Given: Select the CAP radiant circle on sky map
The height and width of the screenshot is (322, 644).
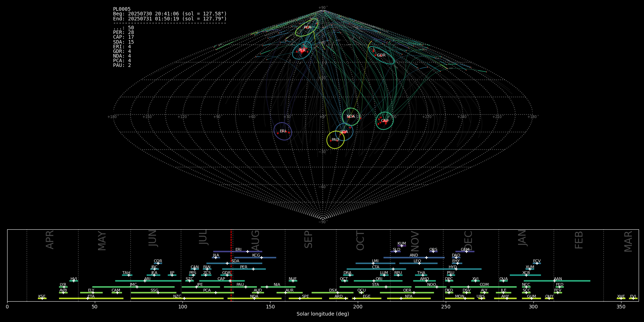Looking at the screenshot, I should pyautogui.click(x=385, y=121).
